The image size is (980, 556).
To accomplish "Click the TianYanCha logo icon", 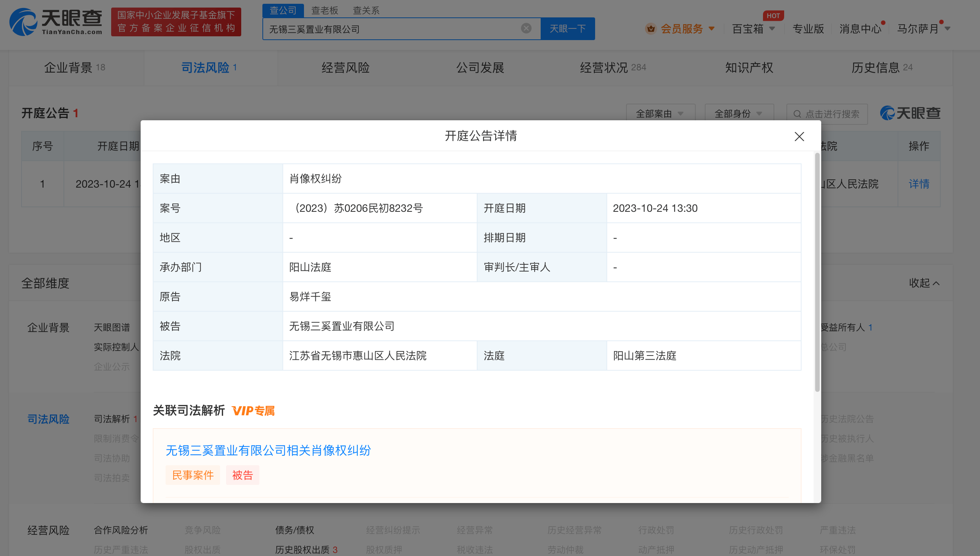I will [x=23, y=22].
